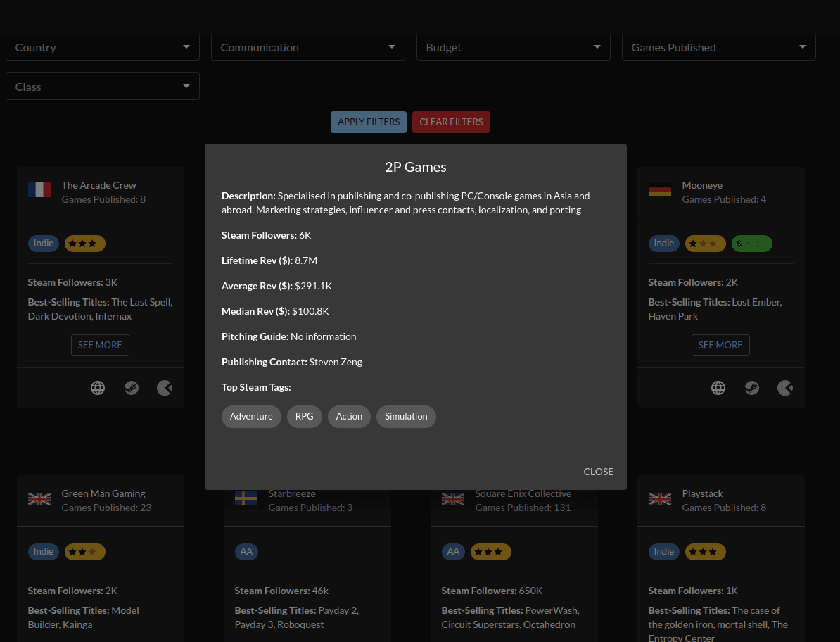Open Mooneye Steam page icon
Image resolution: width=840 pixels, height=642 pixels.
(x=751, y=387)
